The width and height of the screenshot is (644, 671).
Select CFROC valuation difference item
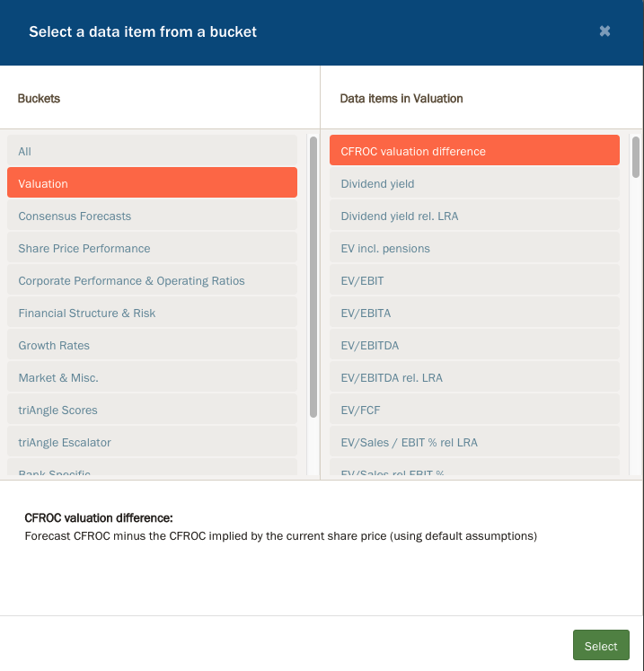tap(474, 151)
